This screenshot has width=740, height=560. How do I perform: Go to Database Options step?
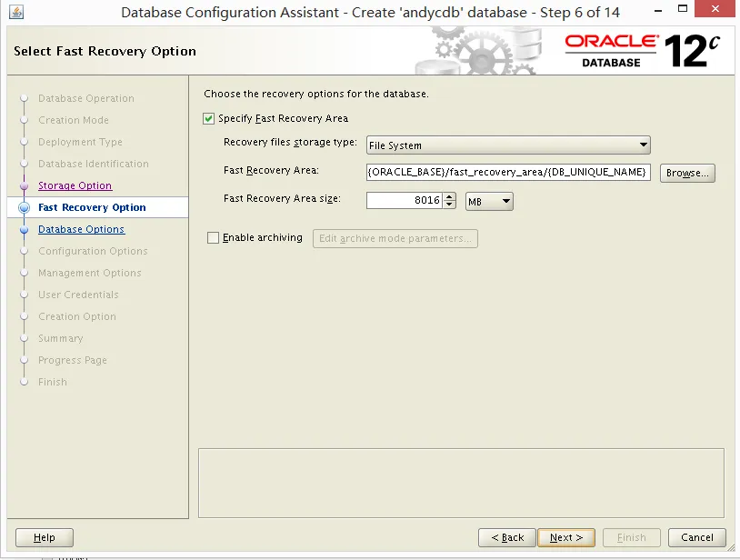click(81, 229)
